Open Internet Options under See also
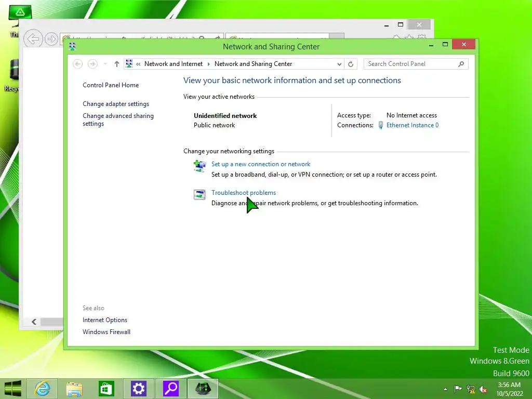This screenshot has width=532, height=399. [x=105, y=320]
